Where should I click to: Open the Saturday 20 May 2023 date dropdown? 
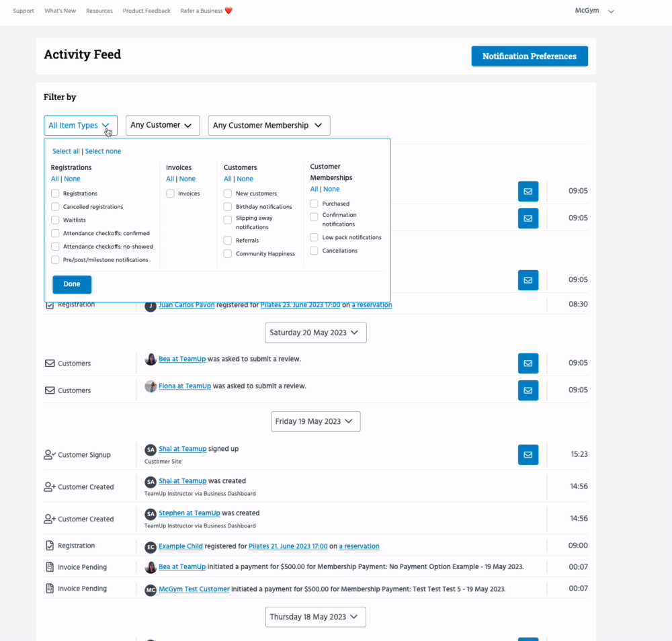[315, 333]
